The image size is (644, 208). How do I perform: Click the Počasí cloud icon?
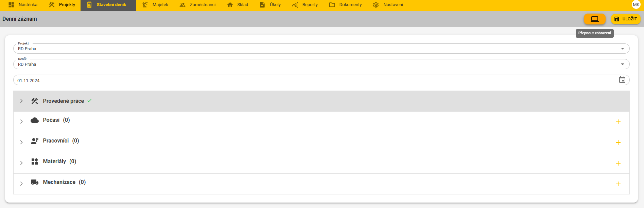coord(35,120)
